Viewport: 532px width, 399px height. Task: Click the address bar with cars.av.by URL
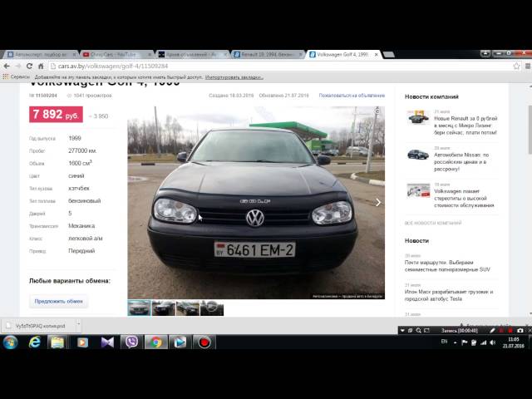[x=249, y=66]
